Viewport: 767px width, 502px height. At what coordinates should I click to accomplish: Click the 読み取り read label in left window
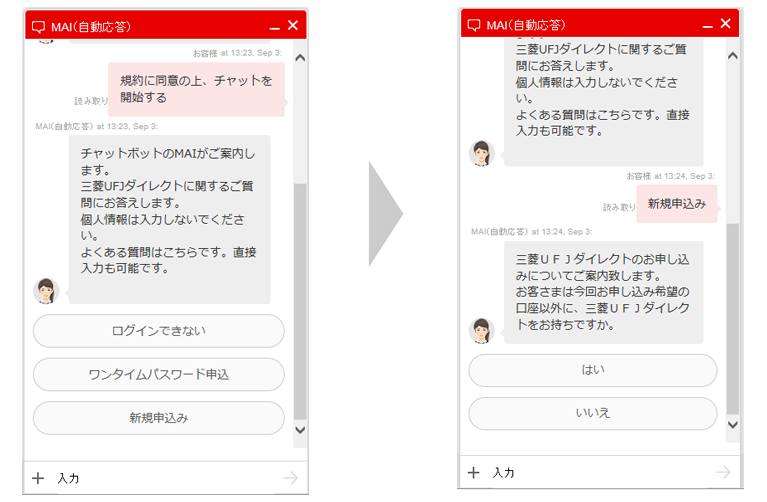click(91, 101)
